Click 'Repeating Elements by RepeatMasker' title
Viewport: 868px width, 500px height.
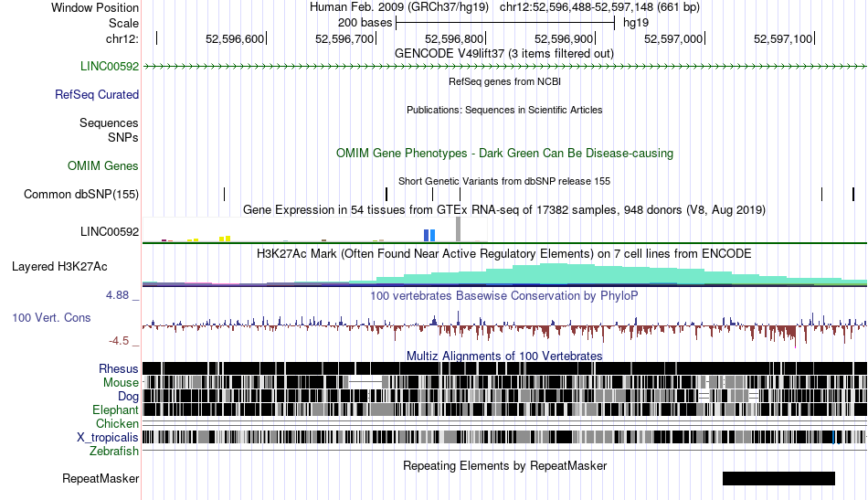(x=504, y=465)
